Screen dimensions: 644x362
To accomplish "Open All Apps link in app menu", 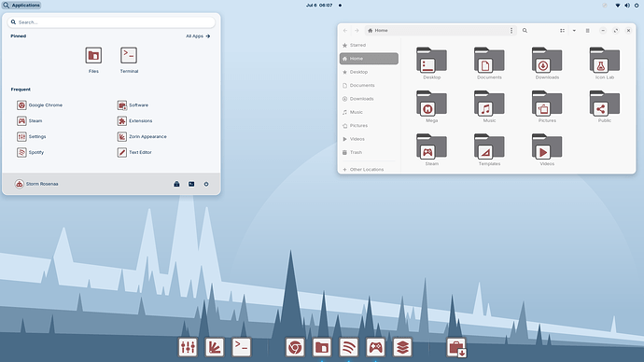I will pos(198,36).
